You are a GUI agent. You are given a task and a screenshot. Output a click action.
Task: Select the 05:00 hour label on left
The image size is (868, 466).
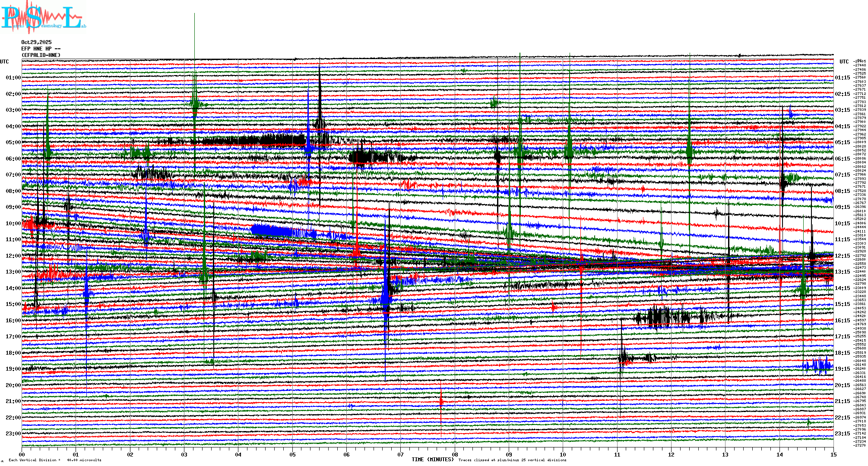click(x=13, y=142)
